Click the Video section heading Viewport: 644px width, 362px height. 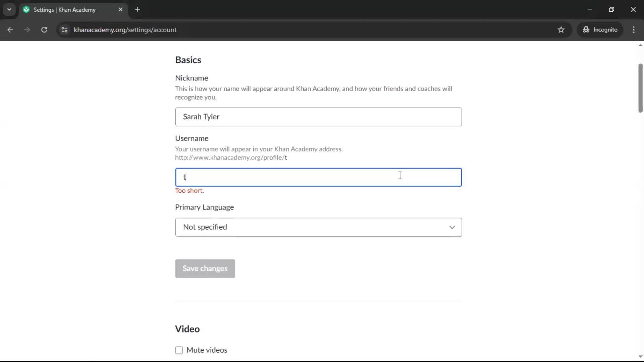pyautogui.click(x=187, y=329)
